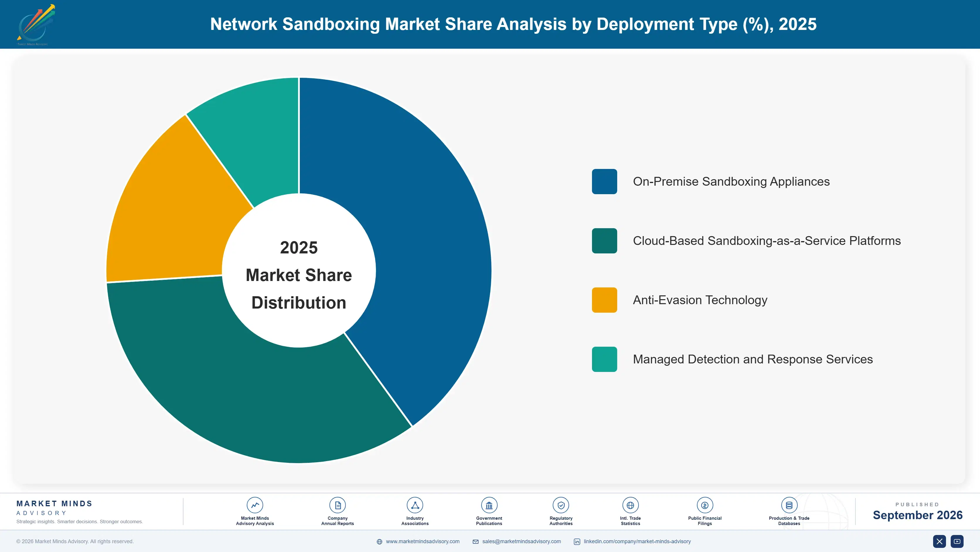Click the globe icon beside website URL
Screen dimensions: 980x552
click(x=379, y=542)
